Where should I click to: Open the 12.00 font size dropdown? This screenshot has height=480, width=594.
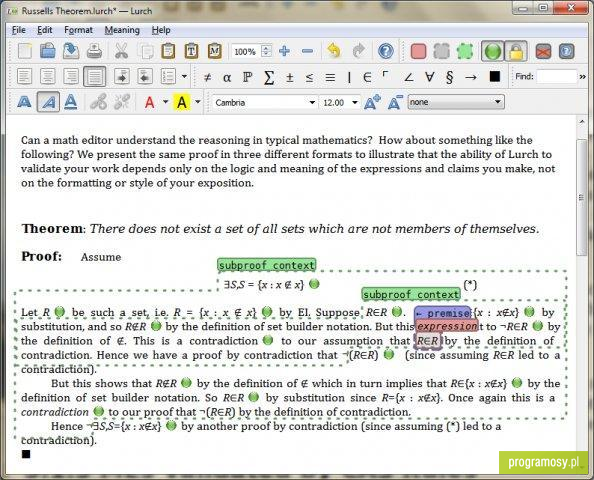click(x=339, y=102)
